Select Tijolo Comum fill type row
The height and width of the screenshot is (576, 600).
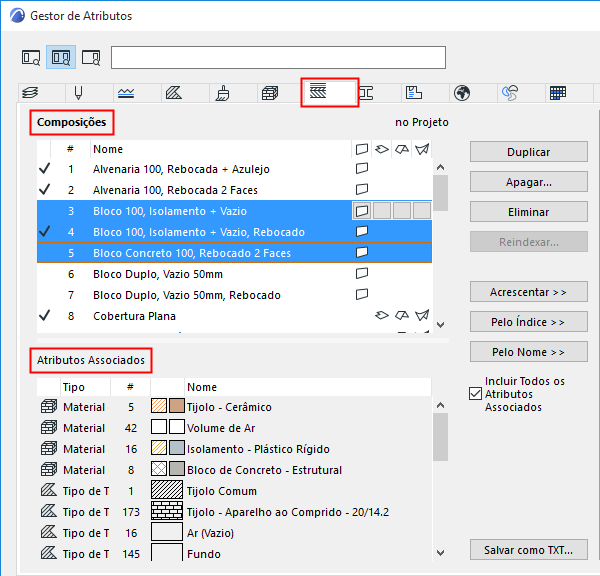coord(234,491)
